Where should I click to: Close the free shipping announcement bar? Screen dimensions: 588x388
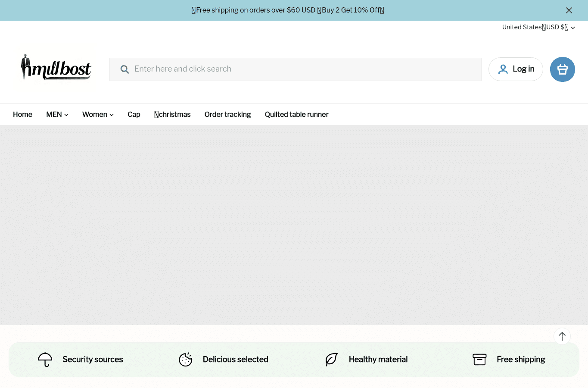(x=569, y=10)
